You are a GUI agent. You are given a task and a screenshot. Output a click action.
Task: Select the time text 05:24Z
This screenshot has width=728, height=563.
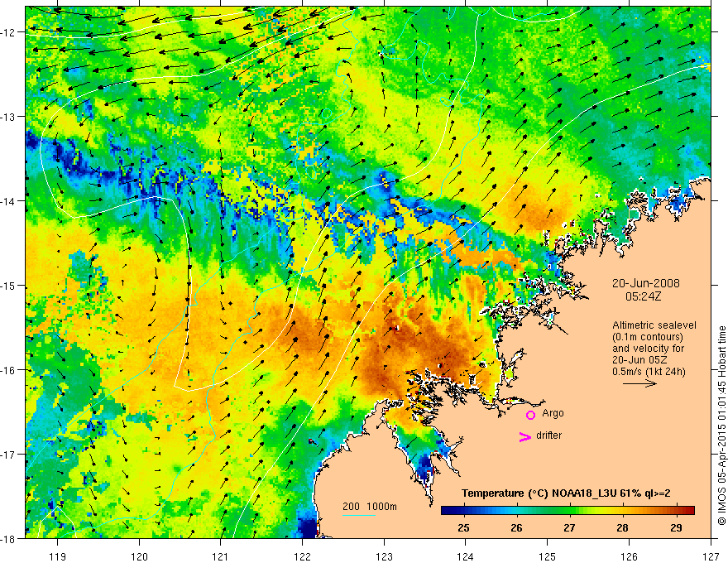(643, 296)
